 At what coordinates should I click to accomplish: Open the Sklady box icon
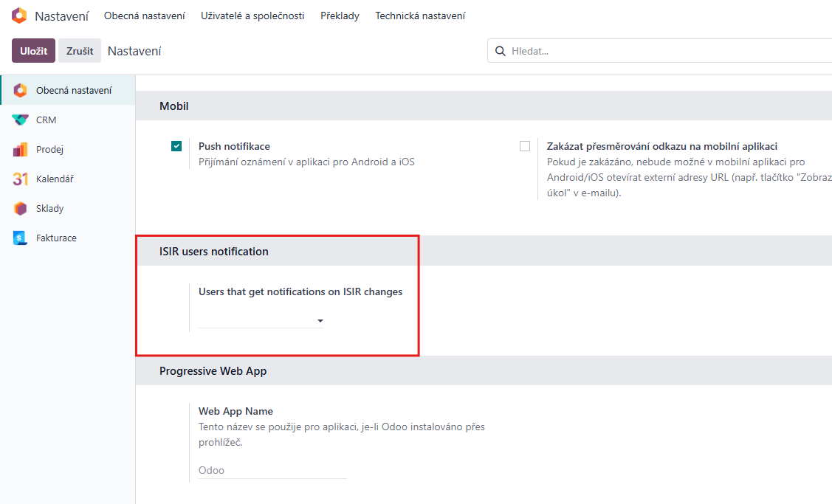[x=21, y=208]
